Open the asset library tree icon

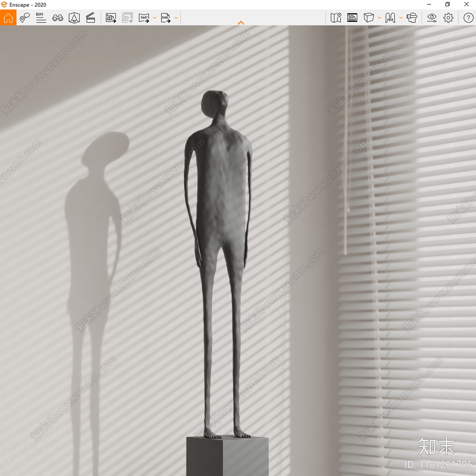tap(74, 18)
